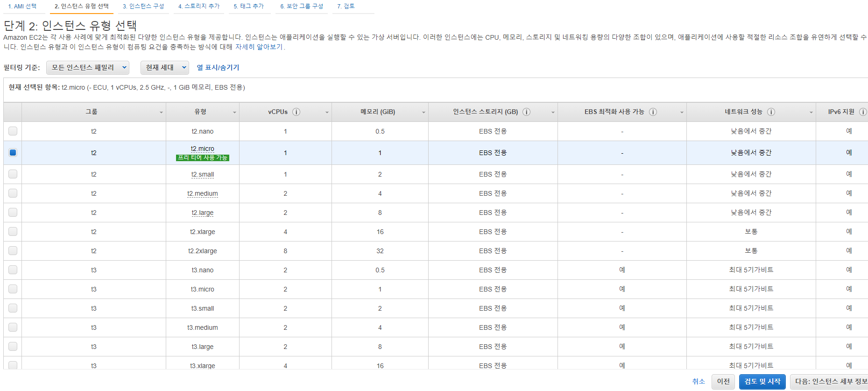This screenshot has width=868, height=391.
Task: Open the 인스턴스 스토리지 column sort arrow
Action: 553,113
